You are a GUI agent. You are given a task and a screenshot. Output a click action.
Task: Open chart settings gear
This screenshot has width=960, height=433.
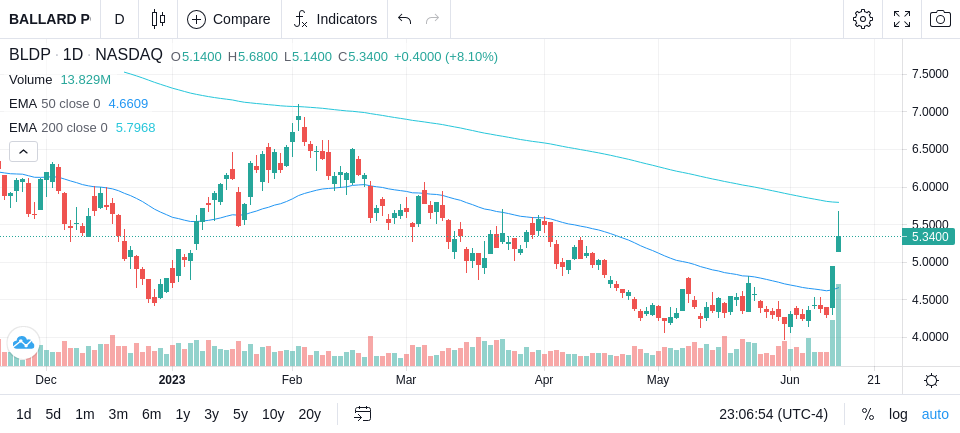tap(863, 19)
